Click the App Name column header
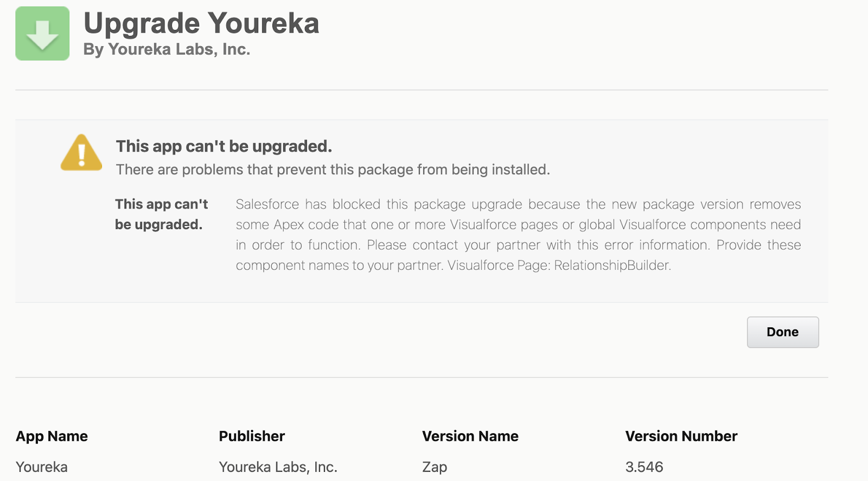Viewport: 868px width, 481px height. coord(52,436)
